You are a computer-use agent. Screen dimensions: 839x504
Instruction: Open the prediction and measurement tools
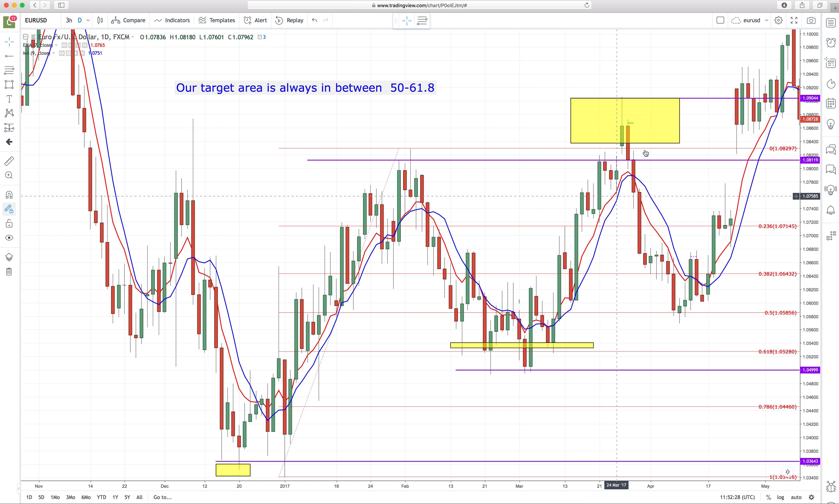[9, 128]
